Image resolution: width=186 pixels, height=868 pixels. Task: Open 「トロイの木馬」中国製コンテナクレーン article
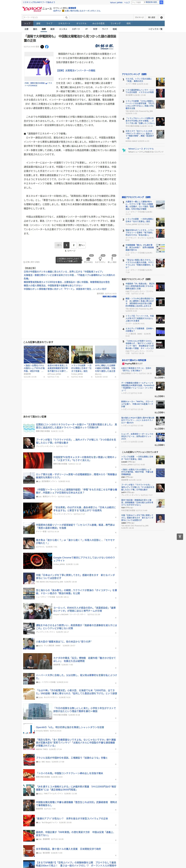(70, 773)
